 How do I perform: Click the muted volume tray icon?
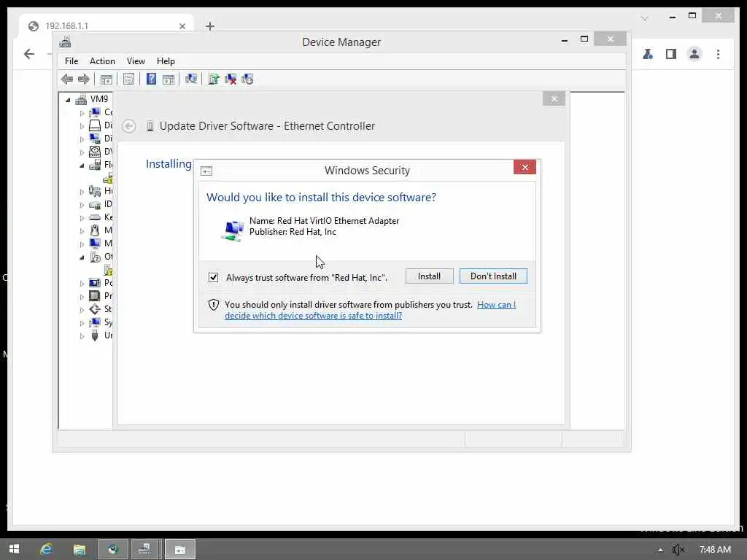pyautogui.click(x=678, y=550)
